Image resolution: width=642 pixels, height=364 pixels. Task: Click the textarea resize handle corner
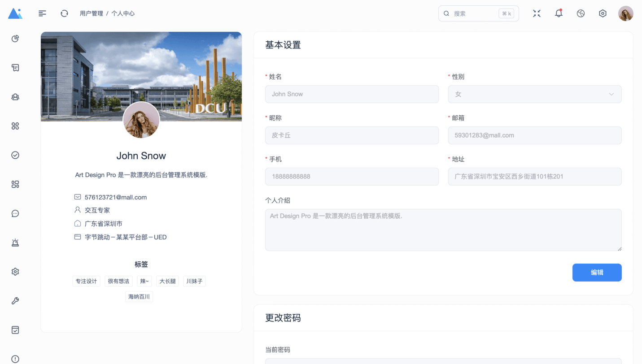pyautogui.click(x=620, y=249)
